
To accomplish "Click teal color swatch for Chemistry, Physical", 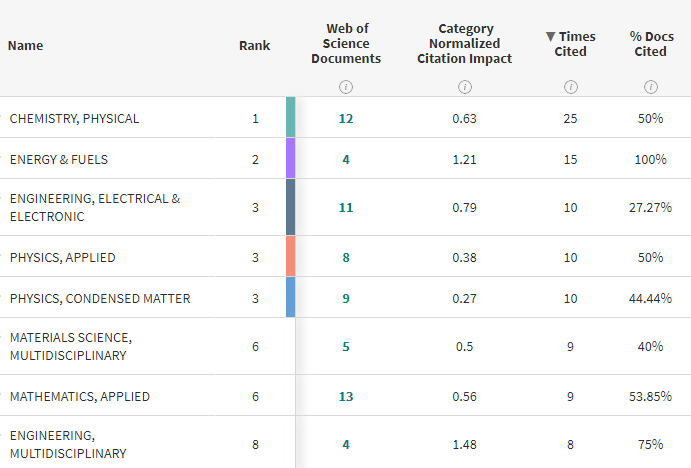I will coord(290,117).
